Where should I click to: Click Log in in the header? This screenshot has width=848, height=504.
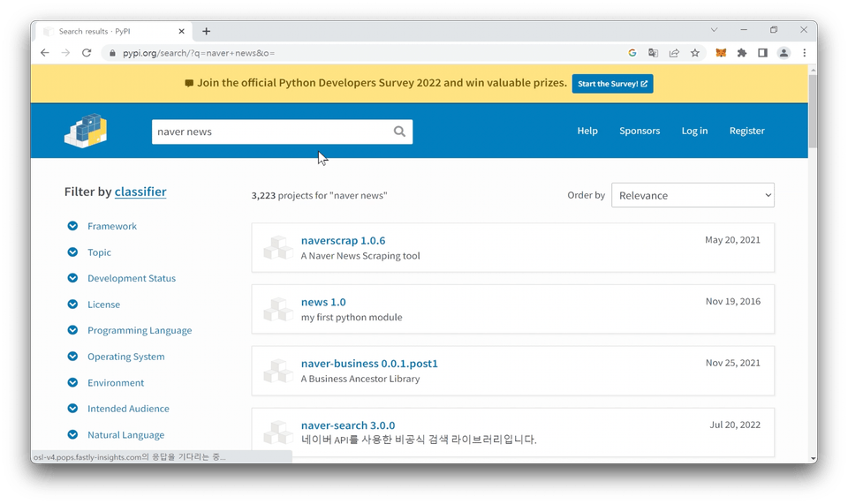point(694,131)
